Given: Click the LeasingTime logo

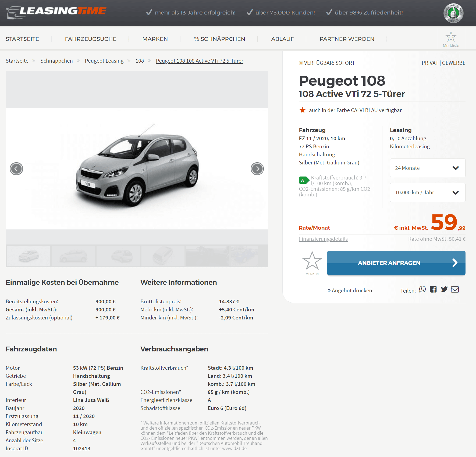Looking at the screenshot, I should (x=56, y=12).
